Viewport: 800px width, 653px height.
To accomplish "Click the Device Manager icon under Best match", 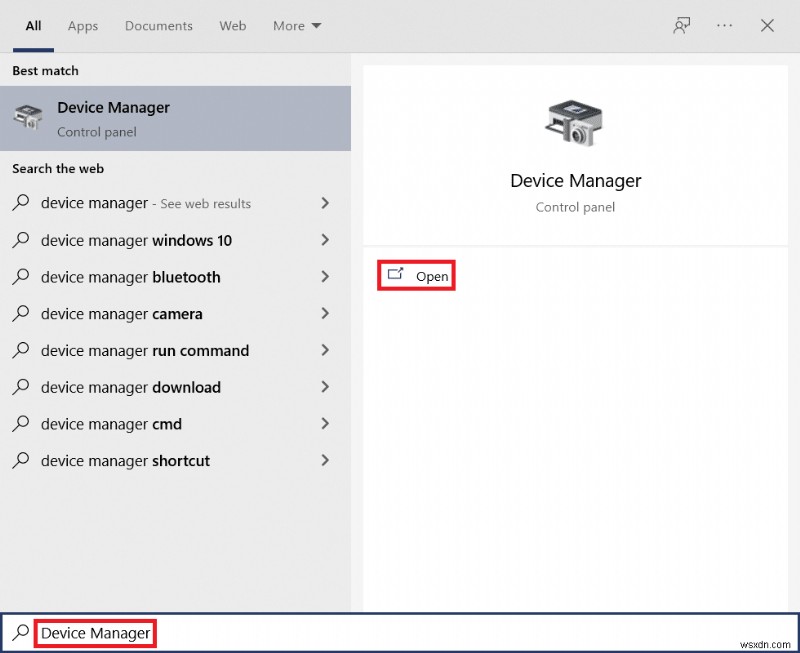I will pos(28,118).
